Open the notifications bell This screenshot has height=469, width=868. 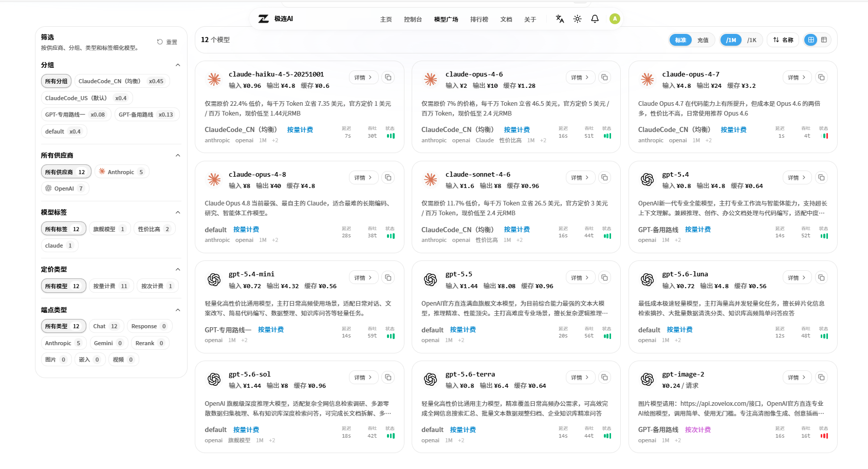coord(595,19)
